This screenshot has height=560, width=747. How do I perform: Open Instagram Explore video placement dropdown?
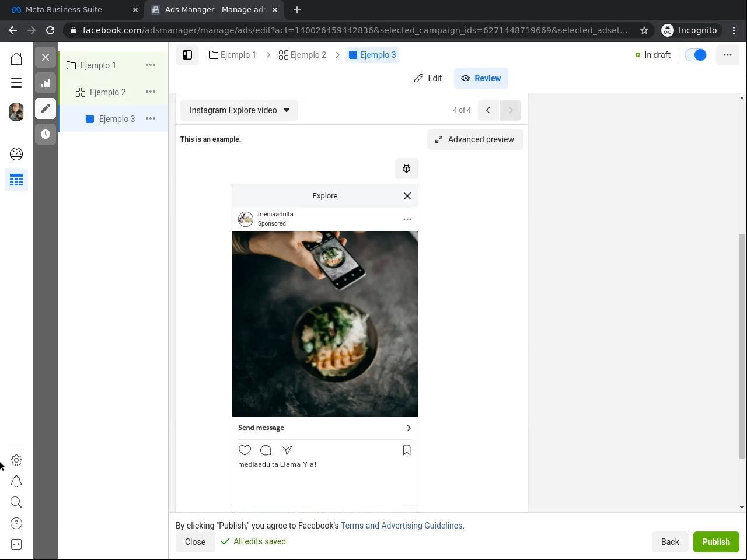pyautogui.click(x=239, y=110)
